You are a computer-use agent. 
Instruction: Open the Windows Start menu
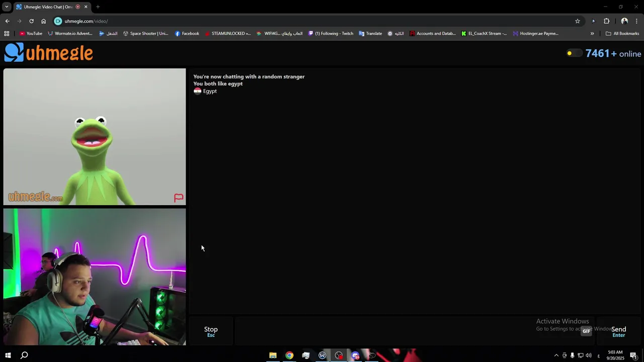[8, 355]
